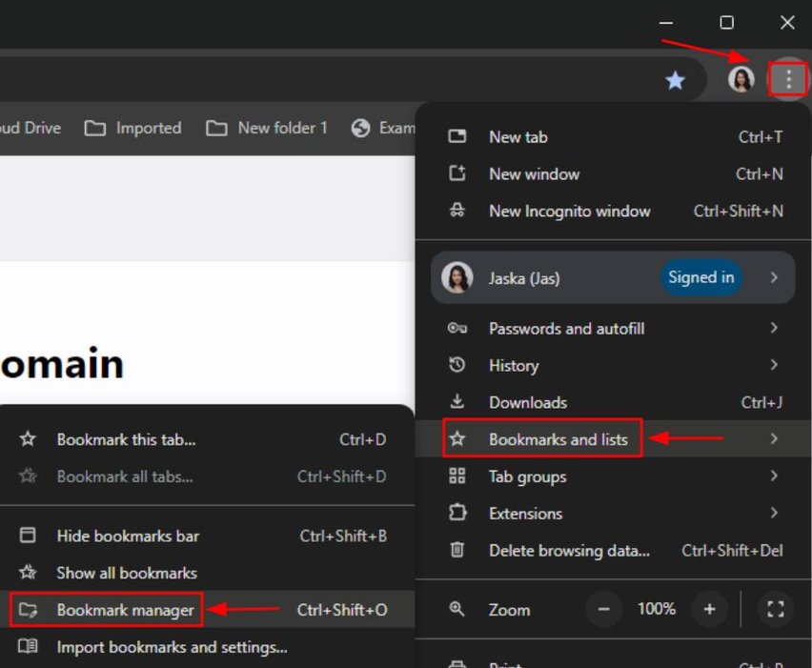Select New window from the menu
Screen dimensions: 812x668
tap(615, 174)
